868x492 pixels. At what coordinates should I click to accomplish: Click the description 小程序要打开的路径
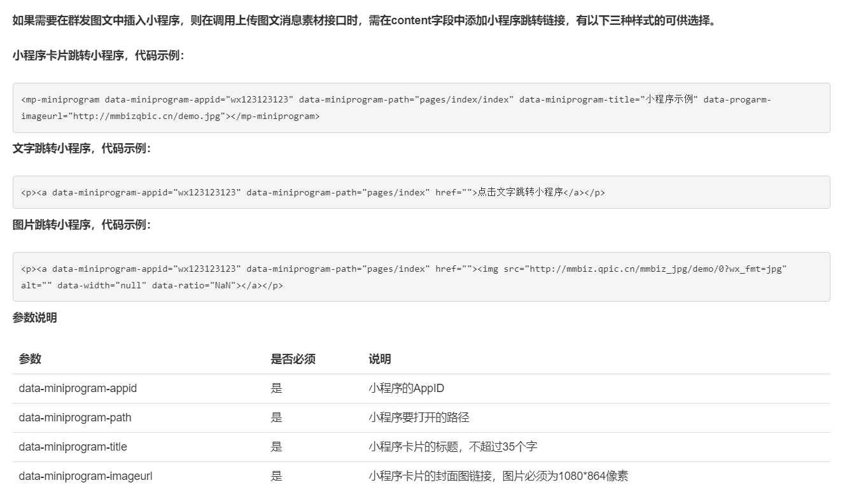coord(419,418)
